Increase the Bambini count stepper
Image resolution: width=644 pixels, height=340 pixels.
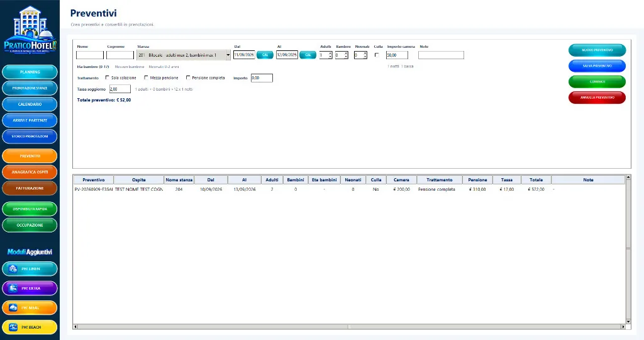coord(346,54)
